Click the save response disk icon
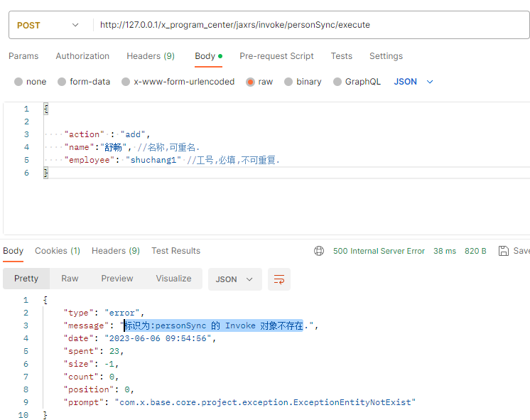Screen dimensions: 530x420 click(504, 251)
